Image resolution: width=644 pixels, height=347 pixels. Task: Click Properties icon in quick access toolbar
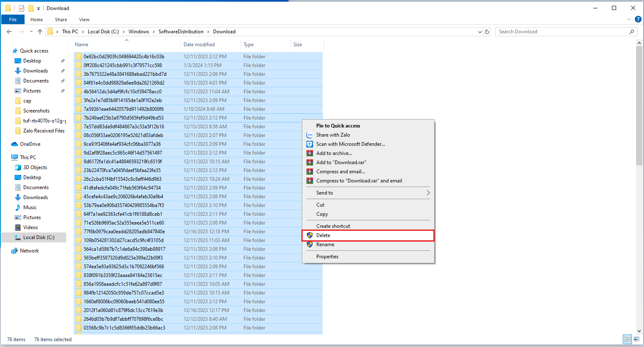coord(21,8)
